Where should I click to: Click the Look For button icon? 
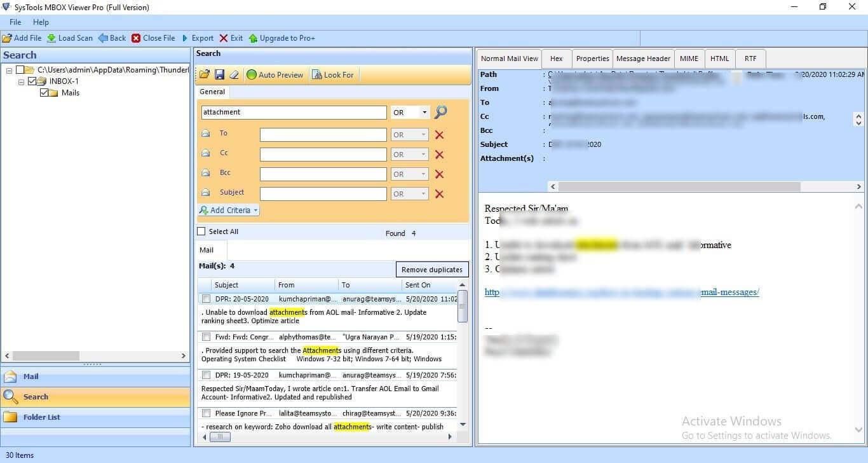(x=316, y=74)
